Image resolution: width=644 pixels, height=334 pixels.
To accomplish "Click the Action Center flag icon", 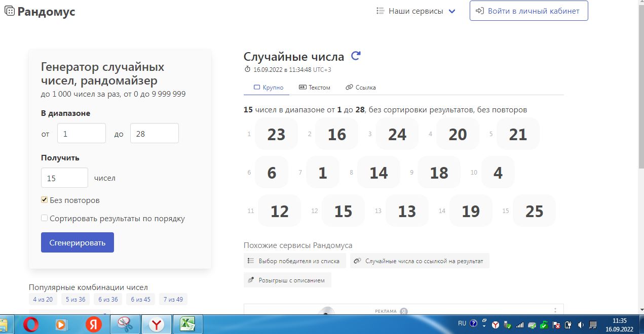I will 556,325.
